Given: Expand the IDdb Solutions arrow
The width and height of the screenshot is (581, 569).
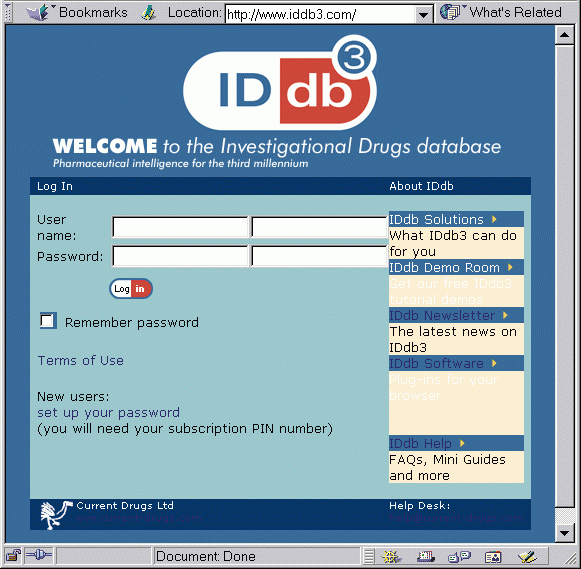Looking at the screenshot, I should [494, 219].
